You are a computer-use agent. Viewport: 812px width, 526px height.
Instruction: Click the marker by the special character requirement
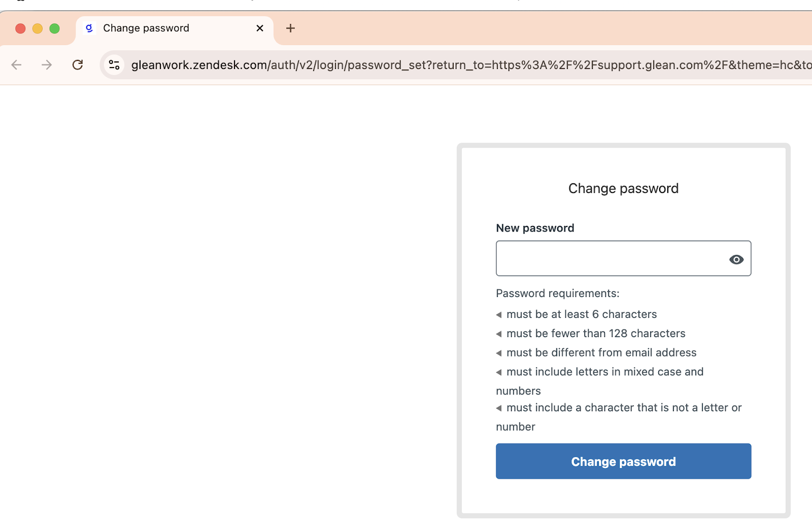(498, 408)
